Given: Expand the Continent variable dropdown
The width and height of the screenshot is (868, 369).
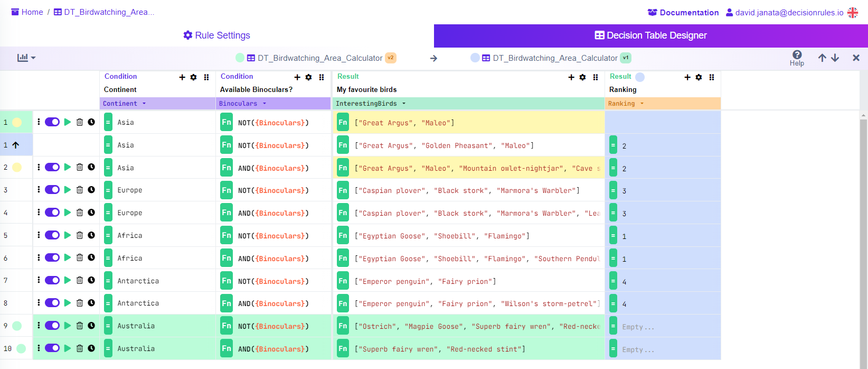Looking at the screenshot, I should [x=144, y=104].
